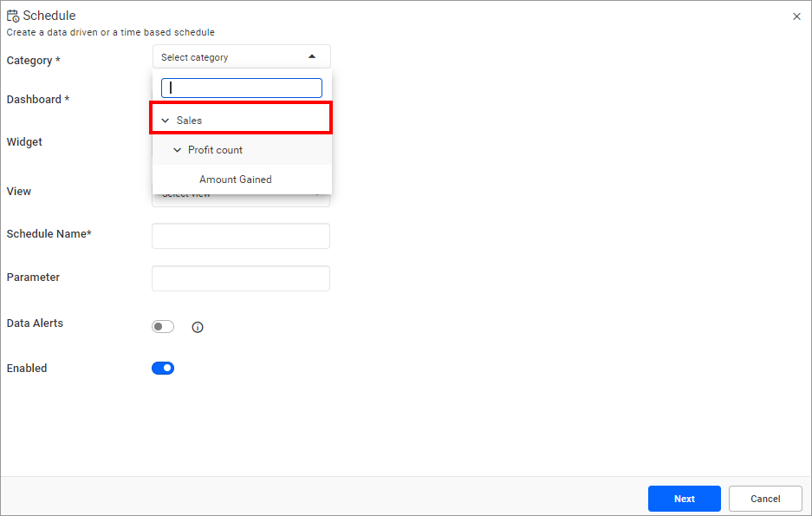Click the info icon beside Data Alerts
The height and width of the screenshot is (516, 812).
tap(198, 327)
